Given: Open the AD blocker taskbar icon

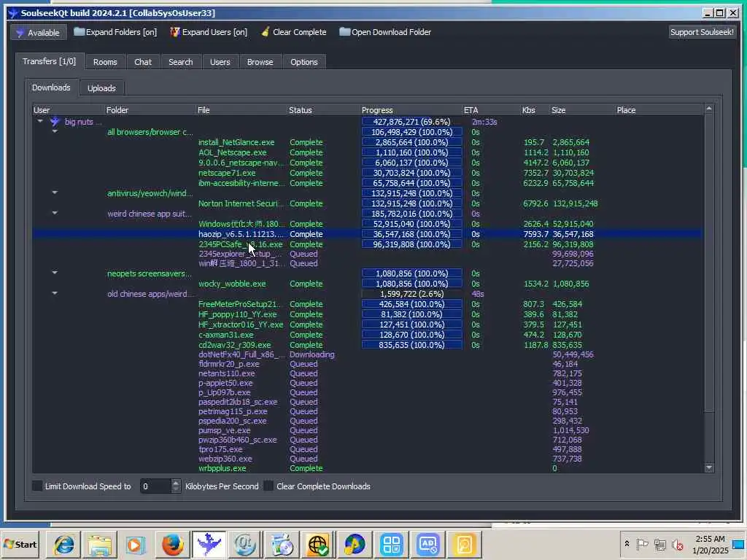Looking at the screenshot, I should pos(427,544).
